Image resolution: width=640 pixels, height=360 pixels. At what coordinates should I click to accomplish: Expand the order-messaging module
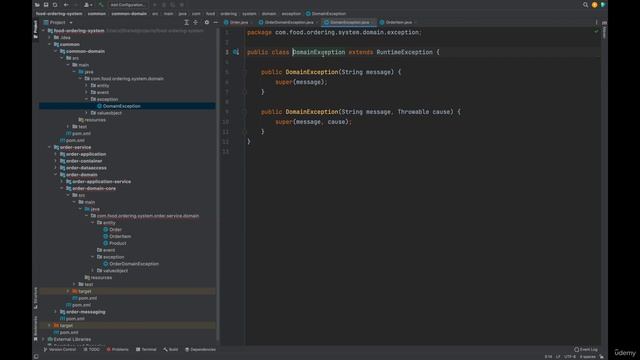56,312
